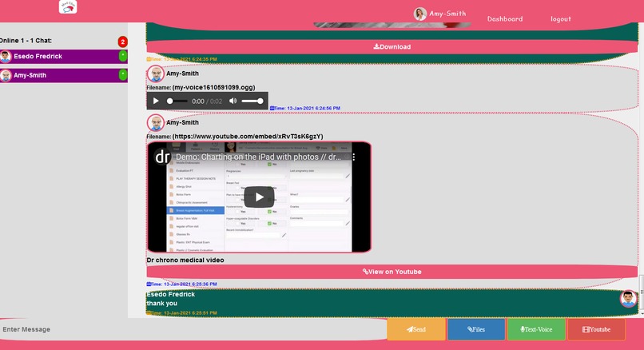The image size is (644, 350).
Task: Click Esedo Fredrick's green online status indicator
Action: point(123,56)
